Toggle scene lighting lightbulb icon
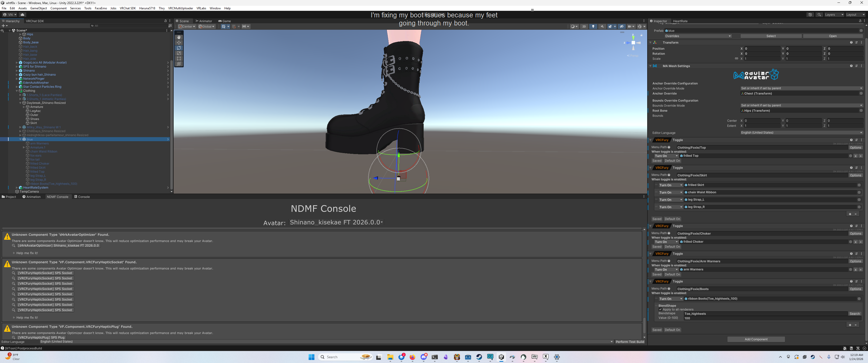 (x=593, y=27)
